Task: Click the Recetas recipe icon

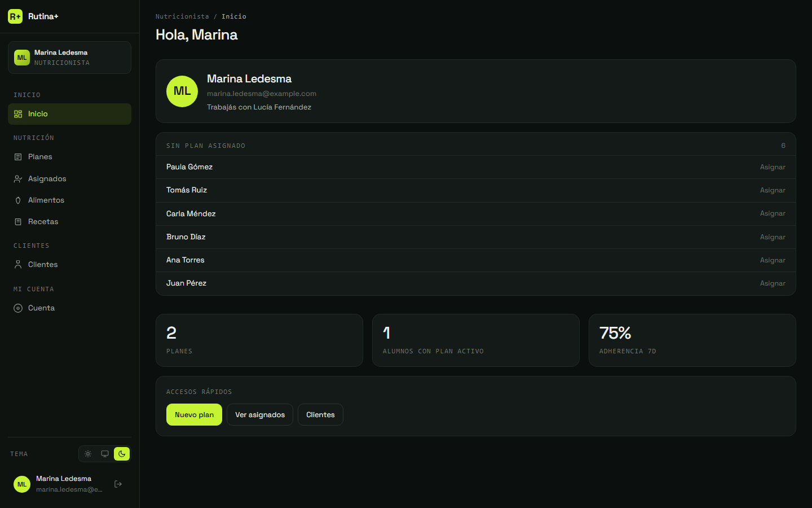Action: (x=18, y=222)
